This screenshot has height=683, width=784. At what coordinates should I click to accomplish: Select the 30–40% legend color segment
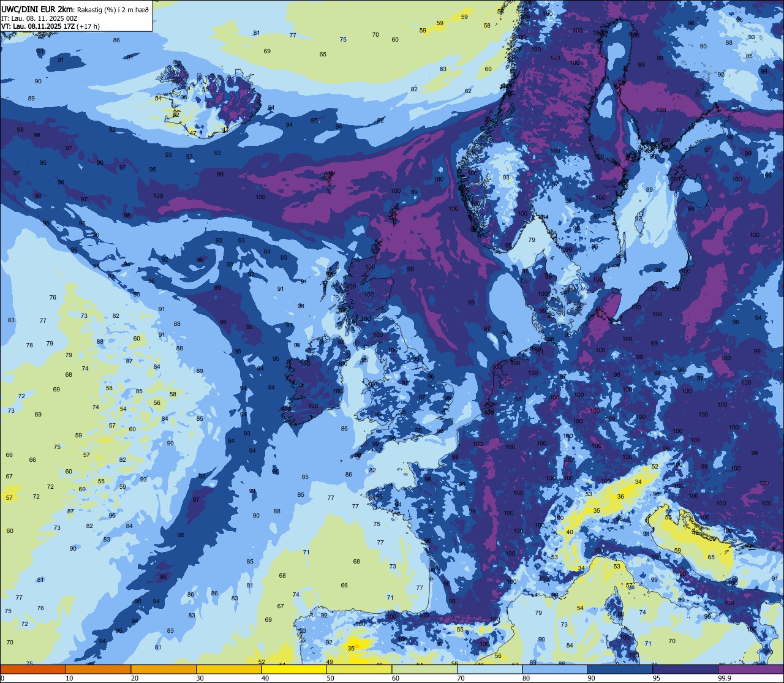coord(228,669)
